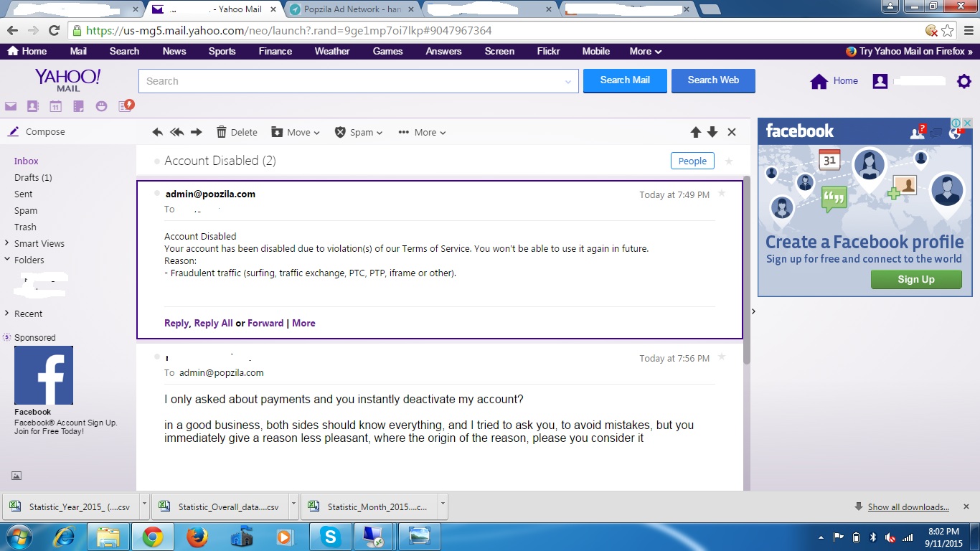The width and height of the screenshot is (980, 551).
Task: Click the People button
Action: click(x=692, y=161)
